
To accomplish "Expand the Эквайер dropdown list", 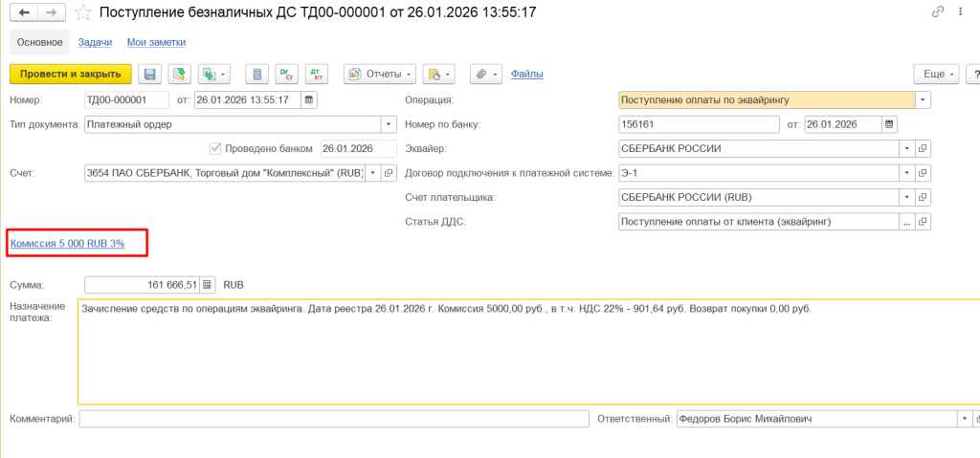I will [905, 148].
